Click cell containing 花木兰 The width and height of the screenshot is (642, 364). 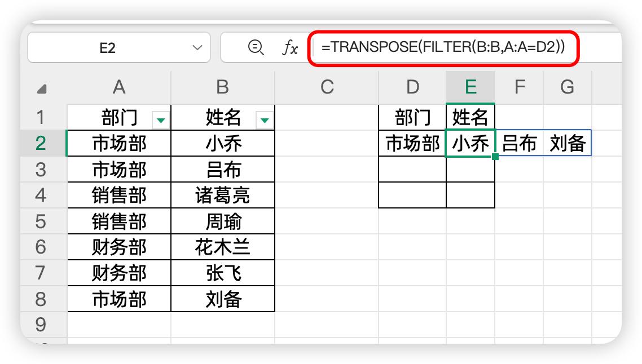[x=223, y=247]
